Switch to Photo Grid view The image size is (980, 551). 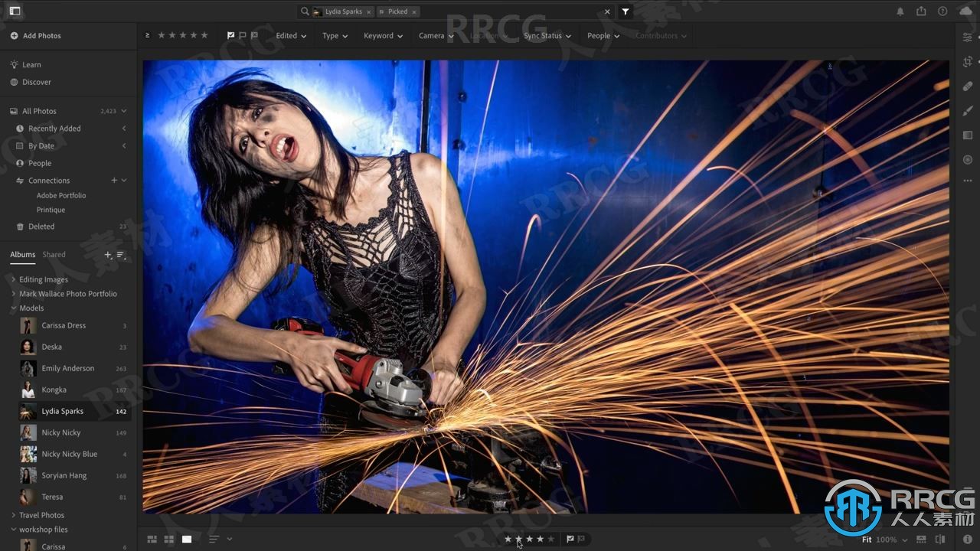(152, 539)
